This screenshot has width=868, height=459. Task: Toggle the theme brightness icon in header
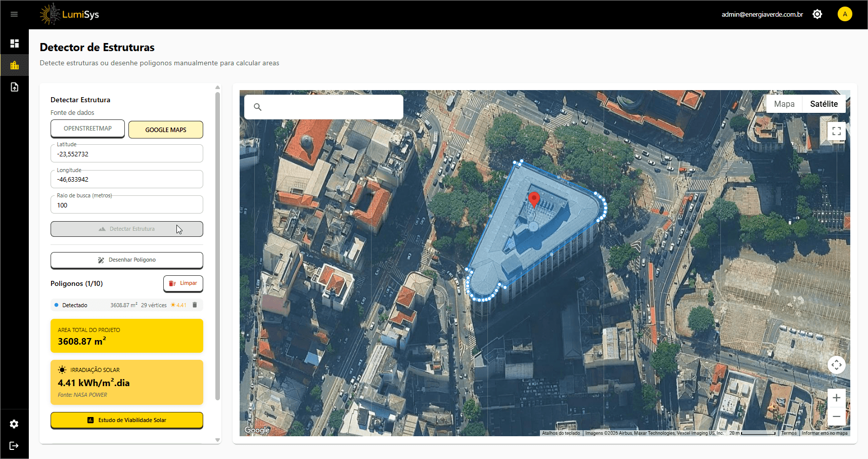pyautogui.click(x=817, y=14)
